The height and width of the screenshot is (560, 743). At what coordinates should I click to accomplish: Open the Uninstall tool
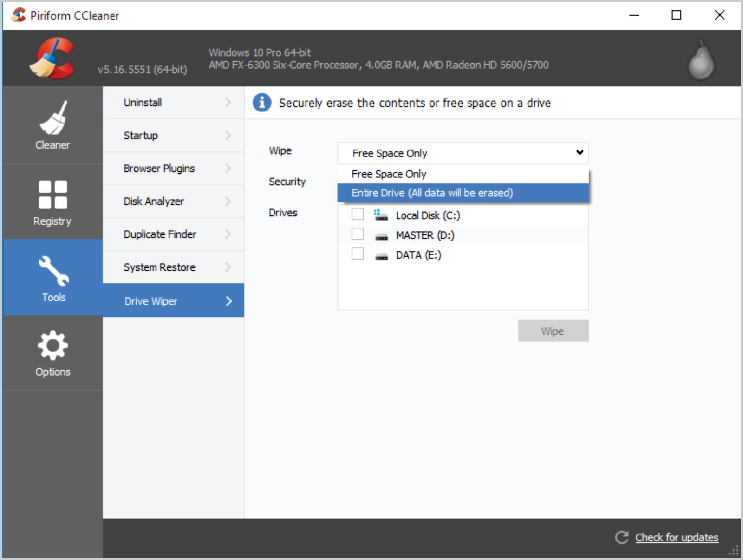(x=173, y=103)
